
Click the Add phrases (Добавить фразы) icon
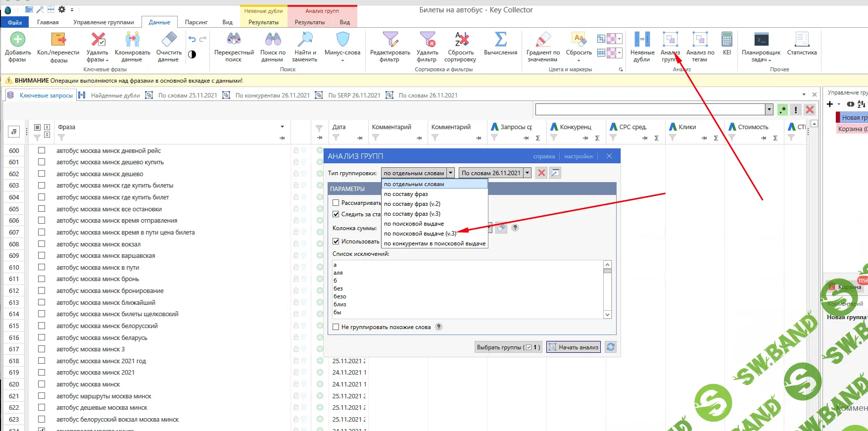coord(18,40)
